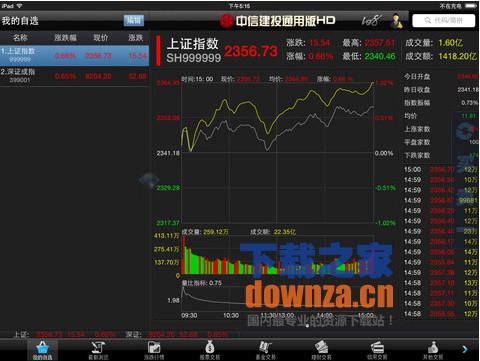
Task: Sort by the 现价 column header
Action: click(101, 38)
